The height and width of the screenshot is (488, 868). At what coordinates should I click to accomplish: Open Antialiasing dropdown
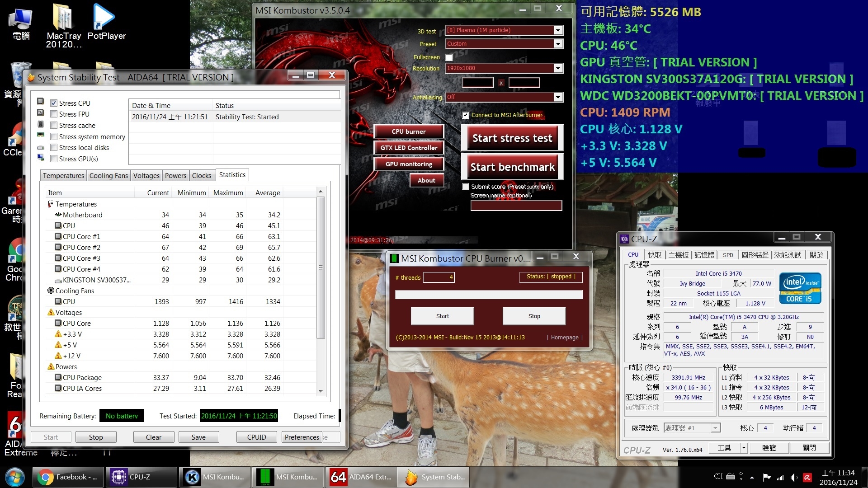click(x=558, y=97)
